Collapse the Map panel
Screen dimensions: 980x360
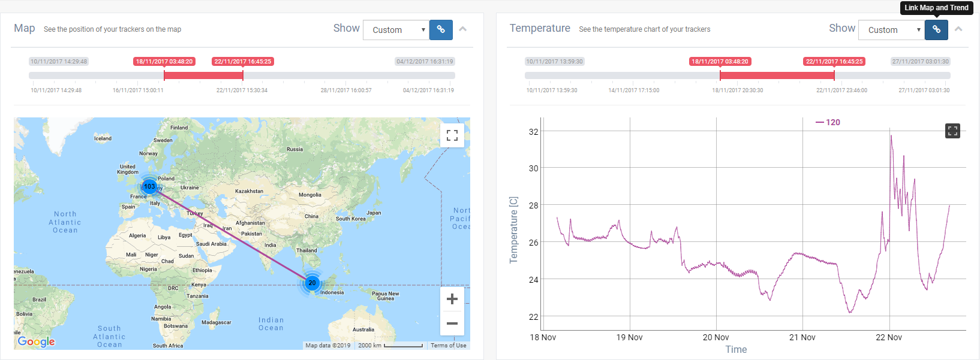pos(463,29)
